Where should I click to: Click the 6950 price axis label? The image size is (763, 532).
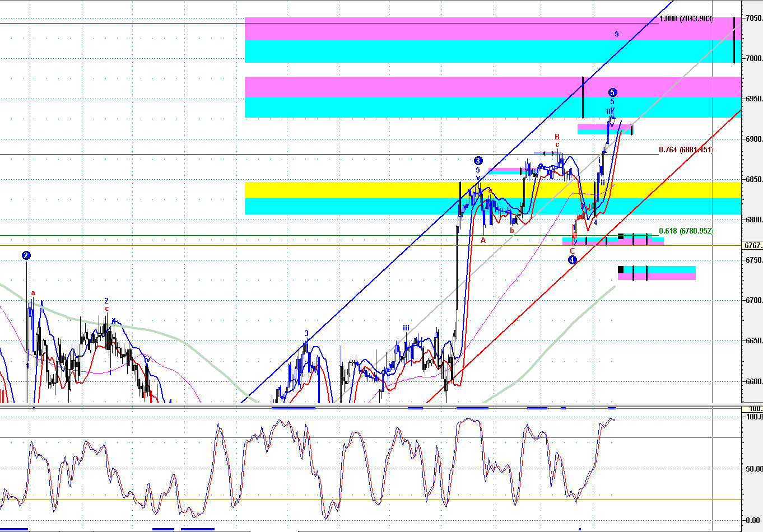click(x=754, y=99)
